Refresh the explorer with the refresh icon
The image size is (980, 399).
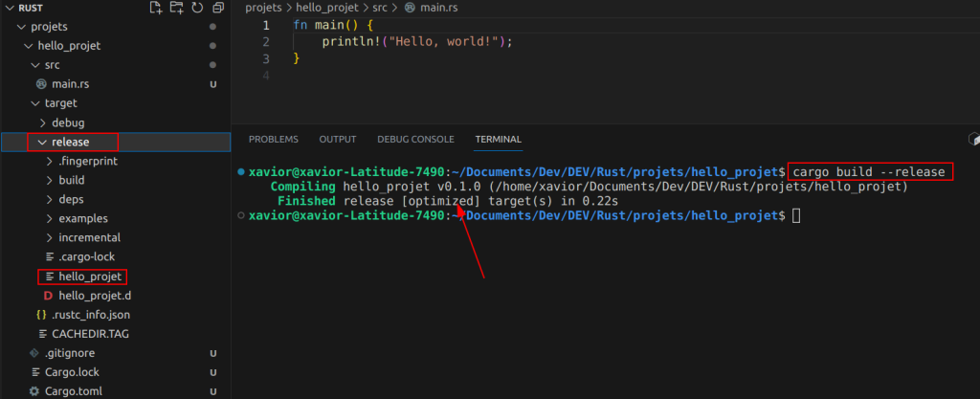point(197,8)
